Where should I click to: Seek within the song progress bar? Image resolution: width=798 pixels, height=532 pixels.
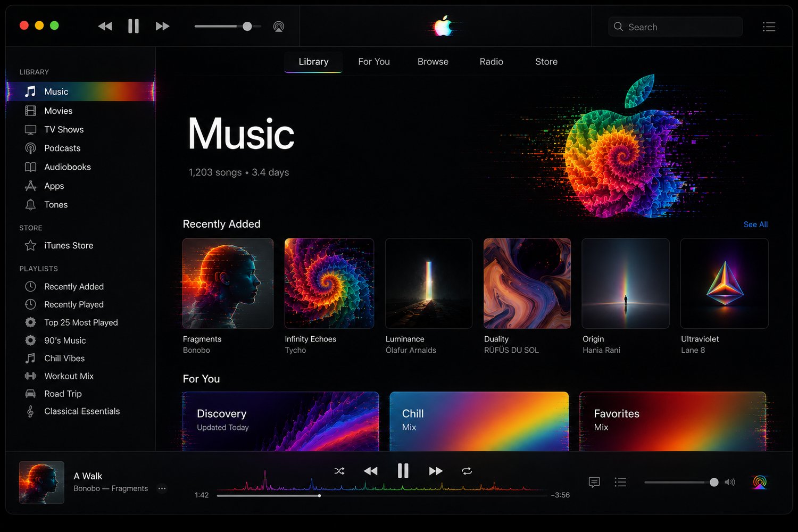coord(382,495)
